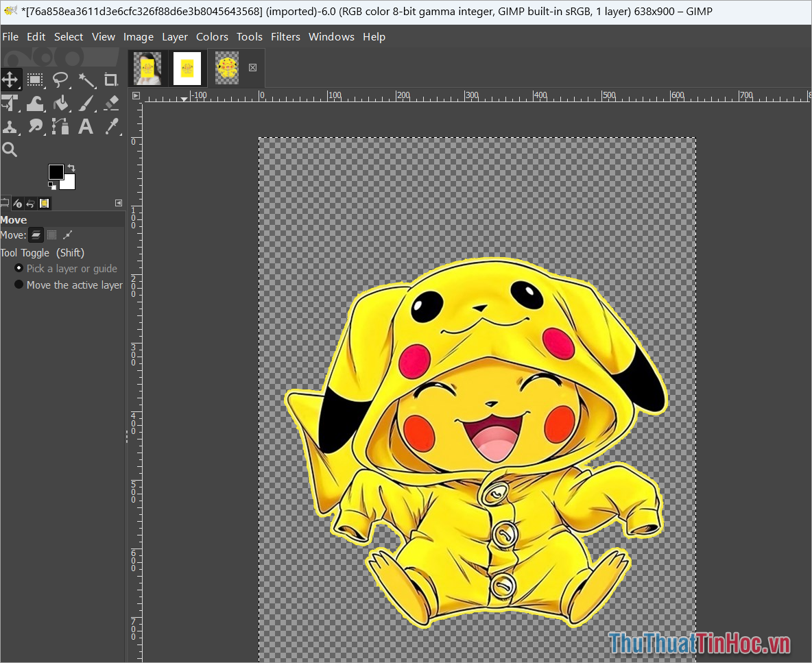Screen dimensions: 812x663
Task: Open the Colors menu
Action: click(x=212, y=37)
